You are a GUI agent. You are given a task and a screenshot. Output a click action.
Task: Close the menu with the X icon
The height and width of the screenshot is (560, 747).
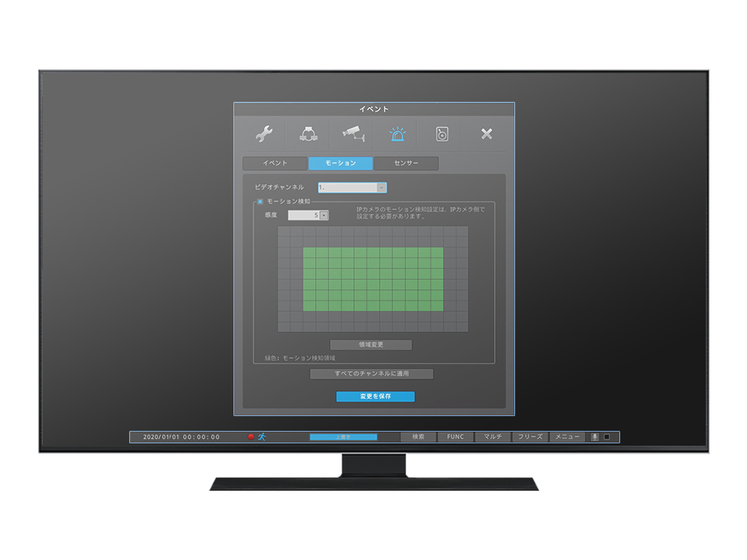(x=486, y=134)
